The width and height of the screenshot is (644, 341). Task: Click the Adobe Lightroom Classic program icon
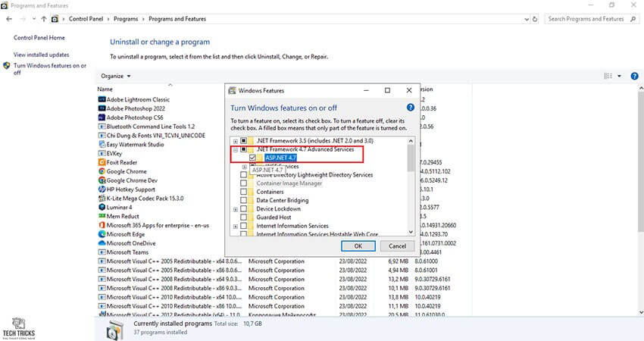pos(102,99)
